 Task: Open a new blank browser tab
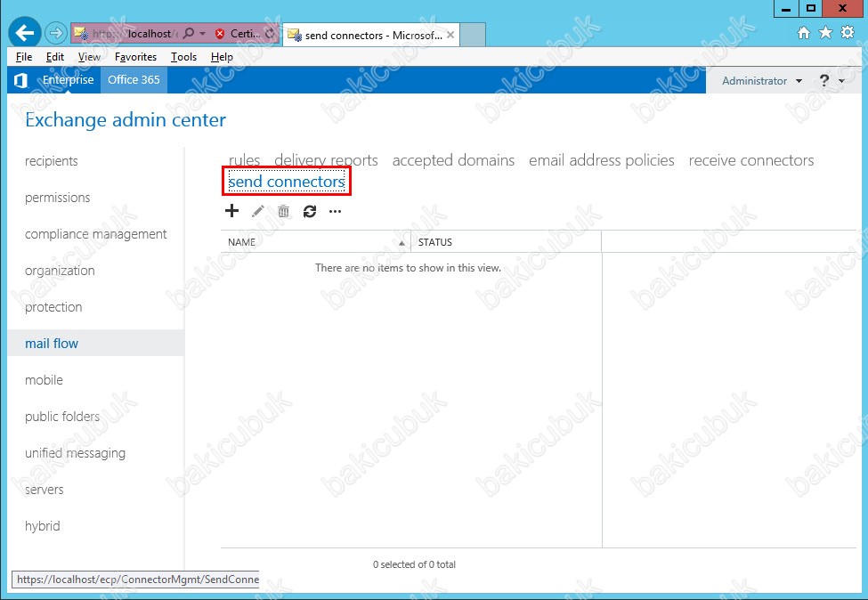pyautogui.click(x=473, y=35)
